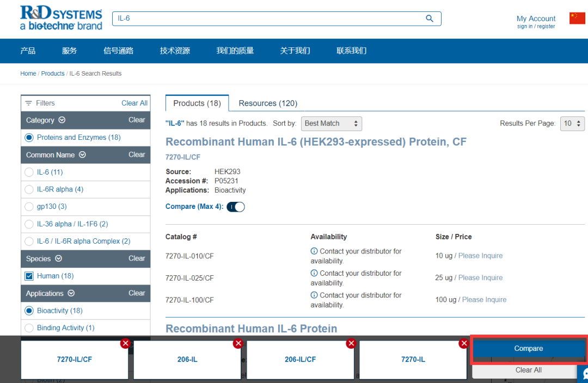Click info icon beside 7270-IL-010/CF availability
The width and height of the screenshot is (588, 383).
point(314,251)
